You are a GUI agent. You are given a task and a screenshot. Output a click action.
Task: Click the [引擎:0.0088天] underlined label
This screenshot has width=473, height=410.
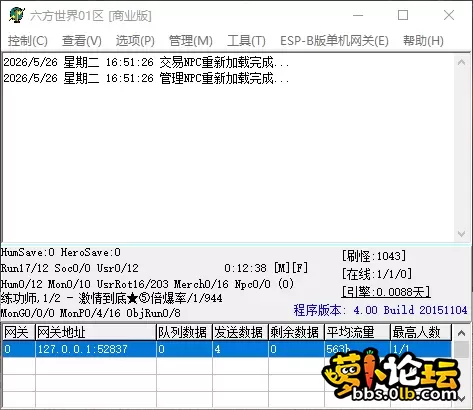(x=386, y=292)
